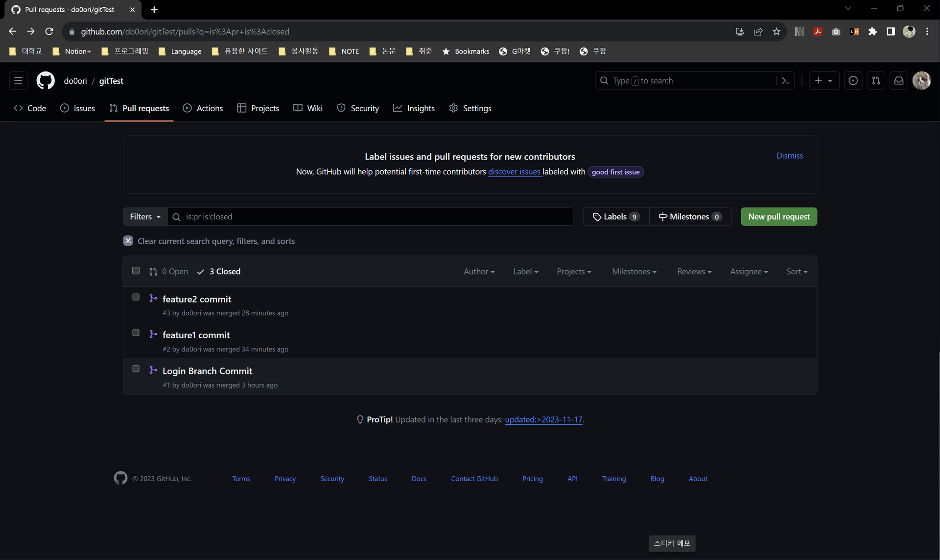
Task: Open the Author filter dropdown
Action: coord(479,271)
